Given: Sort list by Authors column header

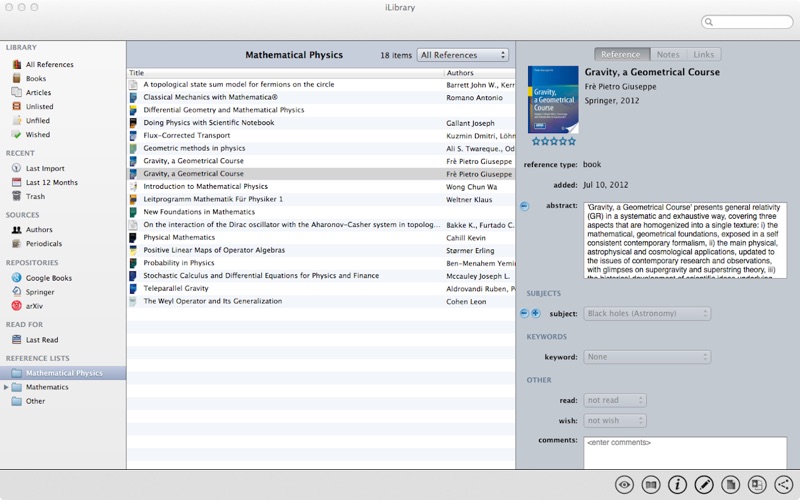Looking at the screenshot, I should tap(480, 73).
